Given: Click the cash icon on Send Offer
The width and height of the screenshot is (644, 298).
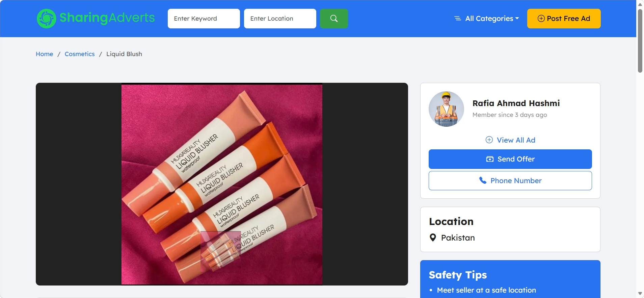Looking at the screenshot, I should point(490,159).
